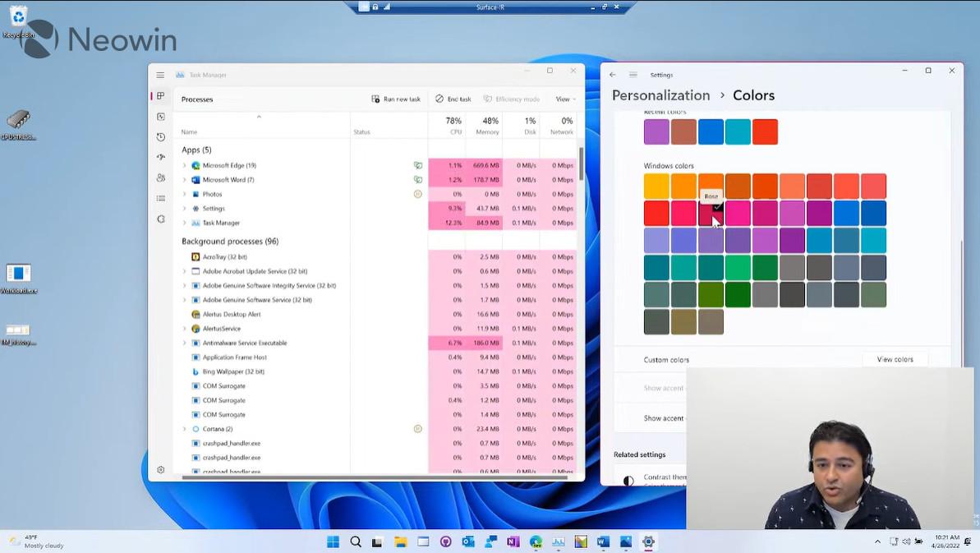This screenshot has height=553, width=980.
Task: Open the Start menu
Action: click(x=332, y=541)
